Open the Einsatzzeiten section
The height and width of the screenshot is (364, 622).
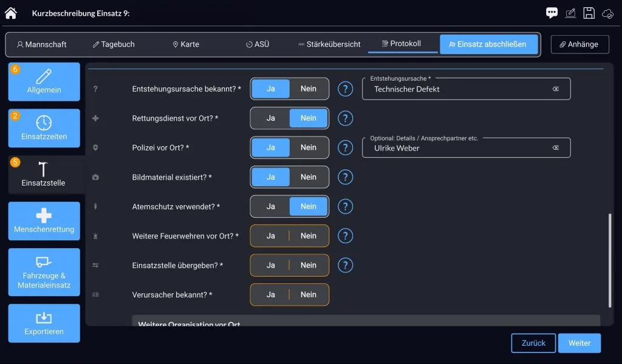pyautogui.click(x=44, y=129)
